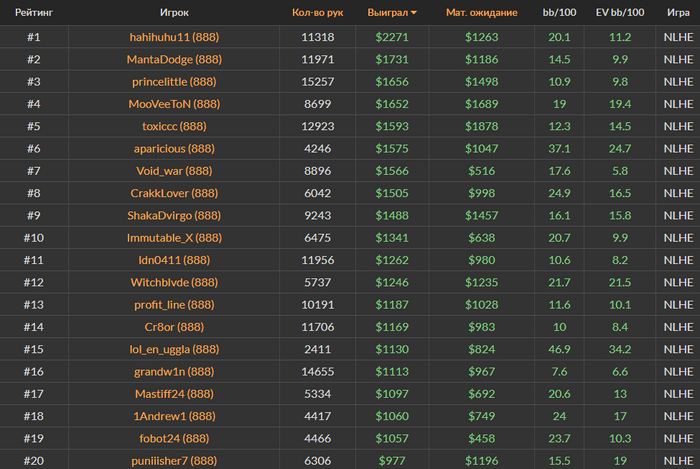This screenshot has height=469, width=700.
Task: View ShakaDvirgo (888) profile
Action: (174, 216)
